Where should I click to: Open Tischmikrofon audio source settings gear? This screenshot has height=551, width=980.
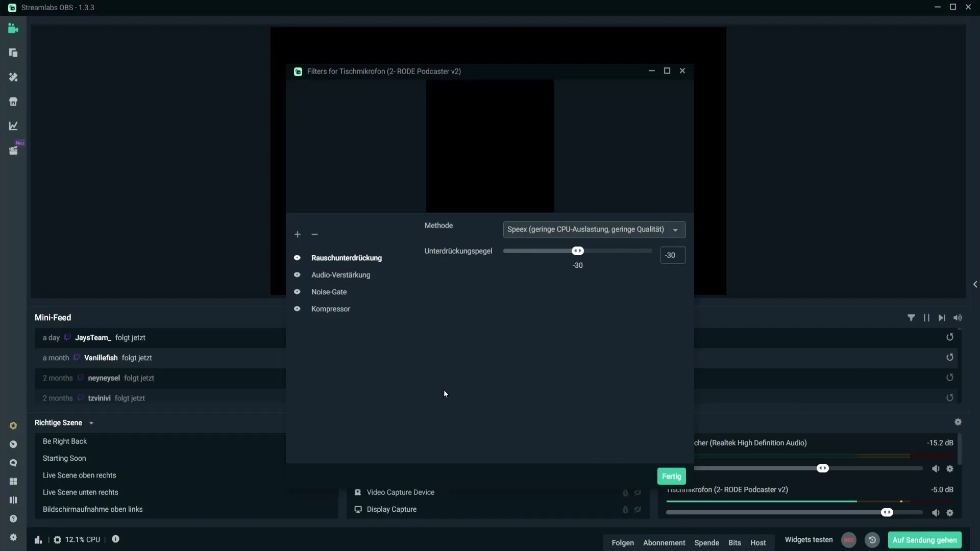coord(950,513)
